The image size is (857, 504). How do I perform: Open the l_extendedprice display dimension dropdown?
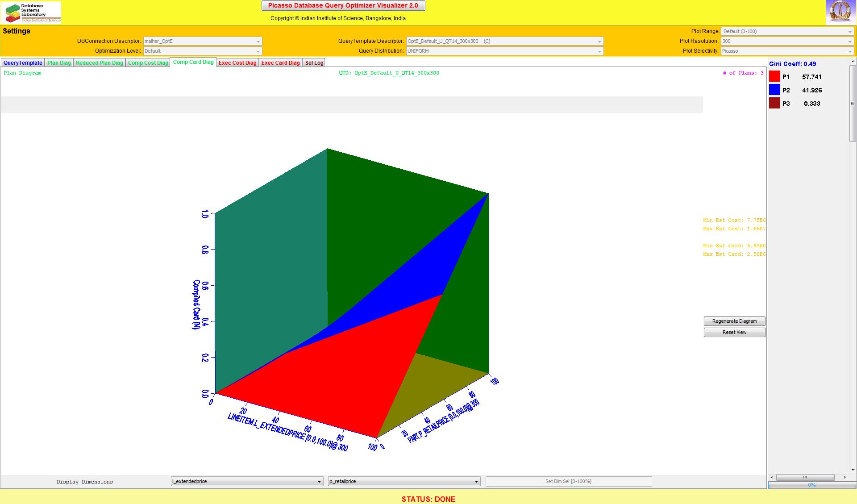247,481
